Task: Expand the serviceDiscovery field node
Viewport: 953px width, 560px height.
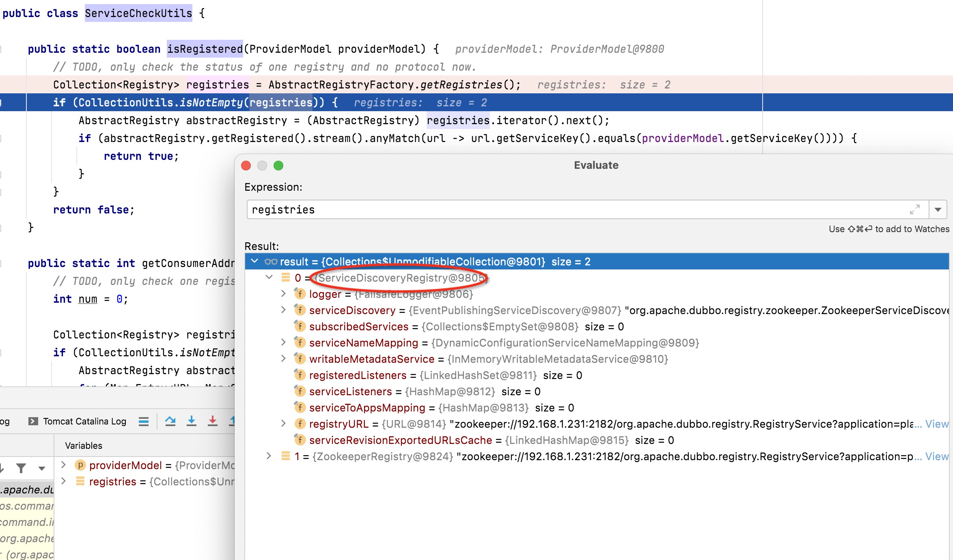Action: [283, 310]
